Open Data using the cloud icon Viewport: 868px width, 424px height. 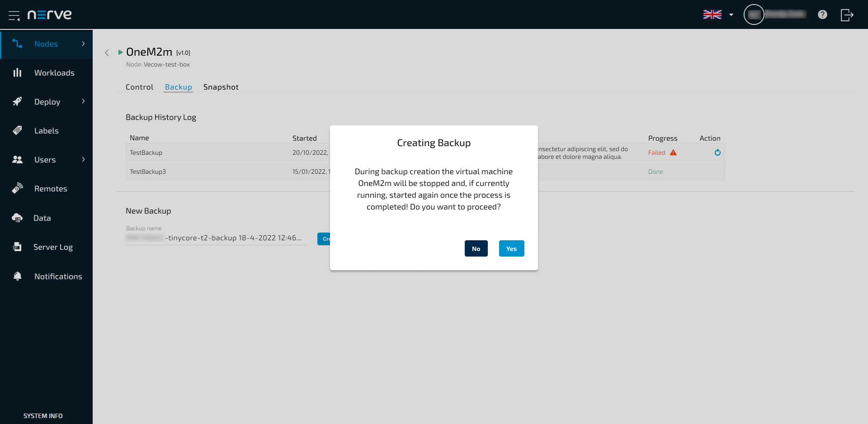point(17,218)
